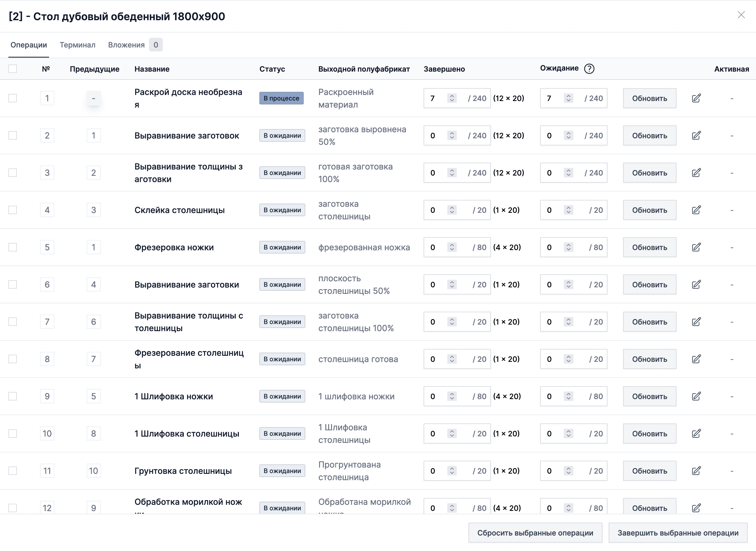Open edit icon for Грунтовка столешницы

(697, 471)
